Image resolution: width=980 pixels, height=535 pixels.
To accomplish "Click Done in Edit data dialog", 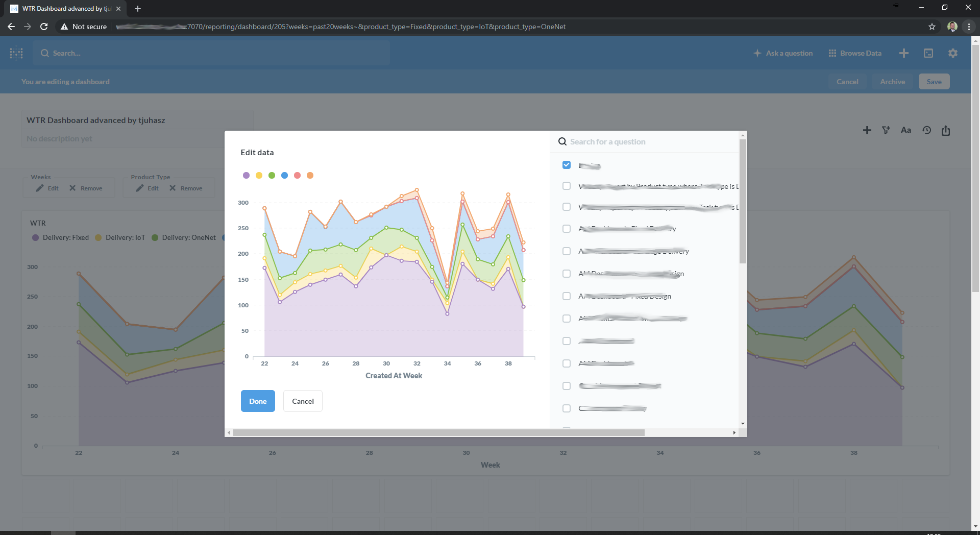I will 258,401.
